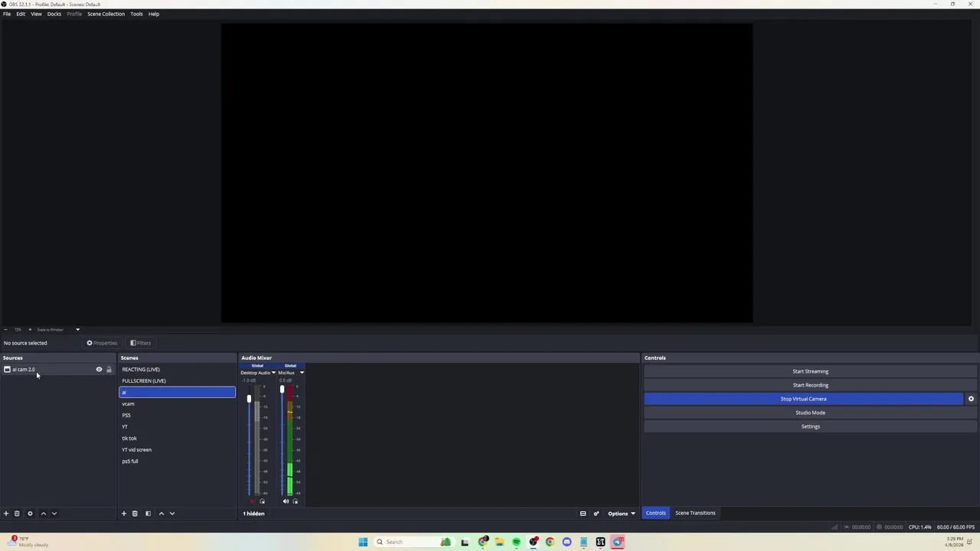980x551 pixels.
Task: Move scene down arrow in Scenes dock
Action: point(171,514)
